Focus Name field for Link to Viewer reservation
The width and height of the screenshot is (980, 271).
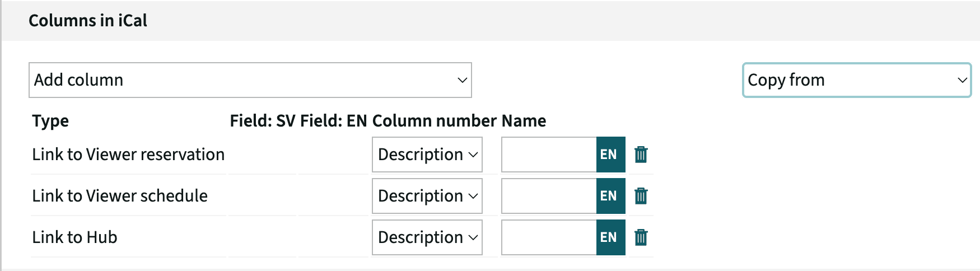(549, 155)
